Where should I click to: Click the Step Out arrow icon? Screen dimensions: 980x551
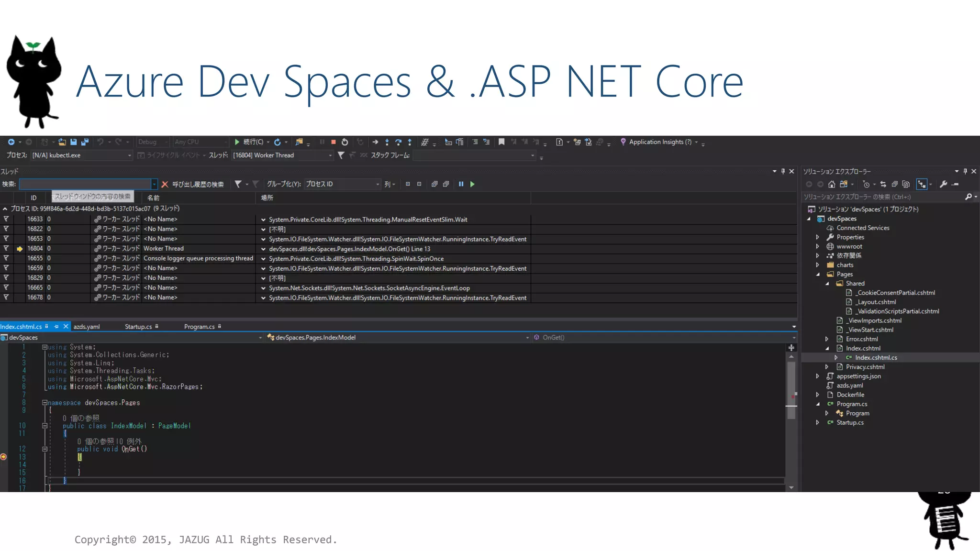410,142
